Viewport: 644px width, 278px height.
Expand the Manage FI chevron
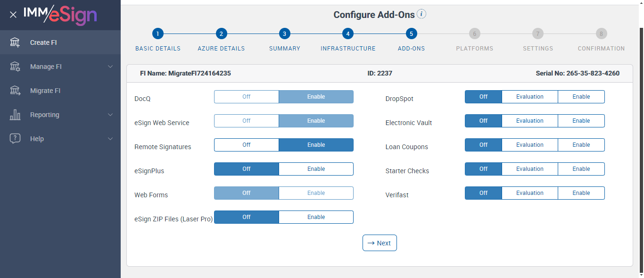tap(110, 67)
